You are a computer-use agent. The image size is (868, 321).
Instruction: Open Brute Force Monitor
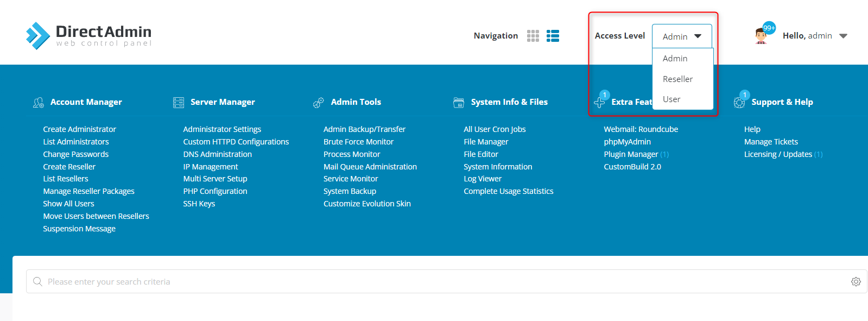tap(358, 142)
